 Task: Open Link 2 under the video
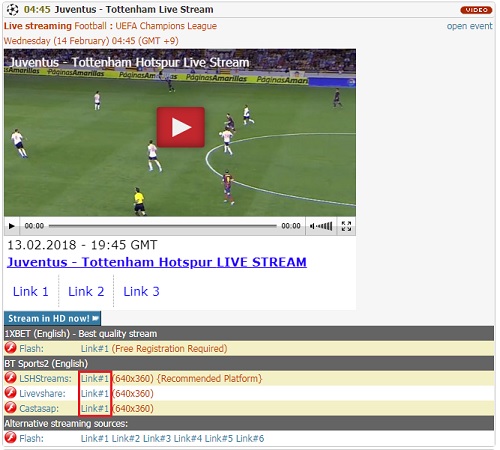(86, 291)
